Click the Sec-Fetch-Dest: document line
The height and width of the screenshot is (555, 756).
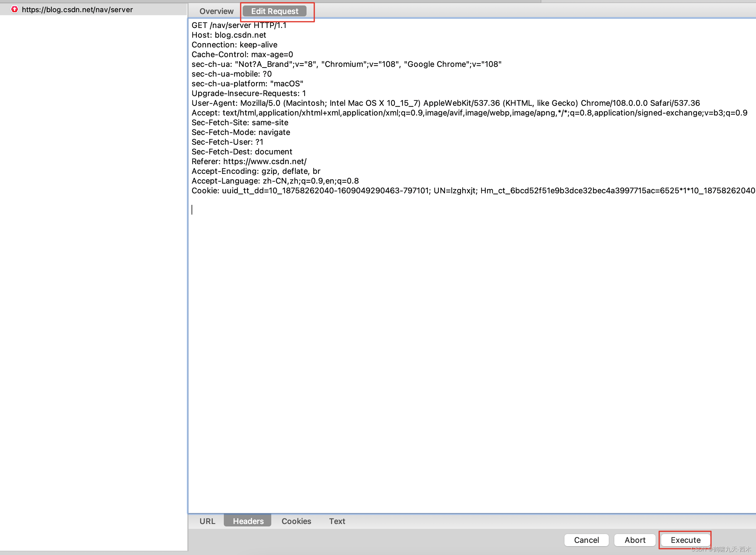pos(242,152)
